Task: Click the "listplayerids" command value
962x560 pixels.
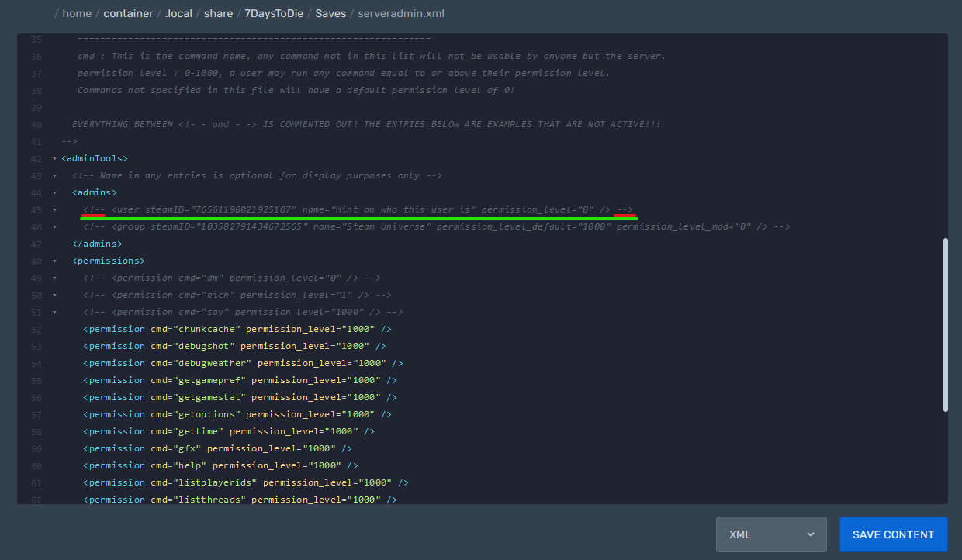Action: 215,482
